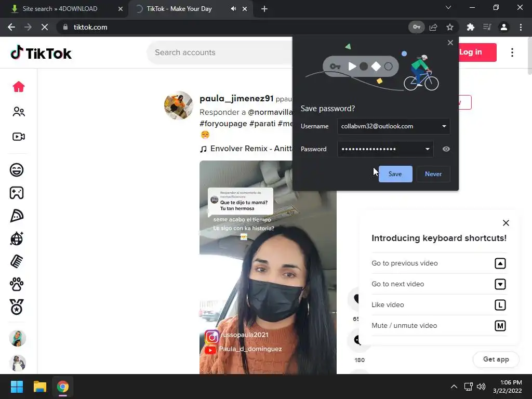Image resolution: width=532 pixels, height=399 pixels.
Task: Close the keyboard shortcuts panel
Action: pyautogui.click(x=506, y=223)
